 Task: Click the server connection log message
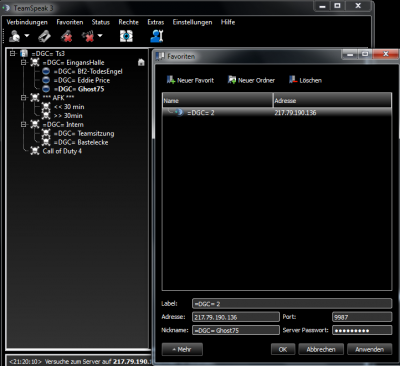[80, 362]
